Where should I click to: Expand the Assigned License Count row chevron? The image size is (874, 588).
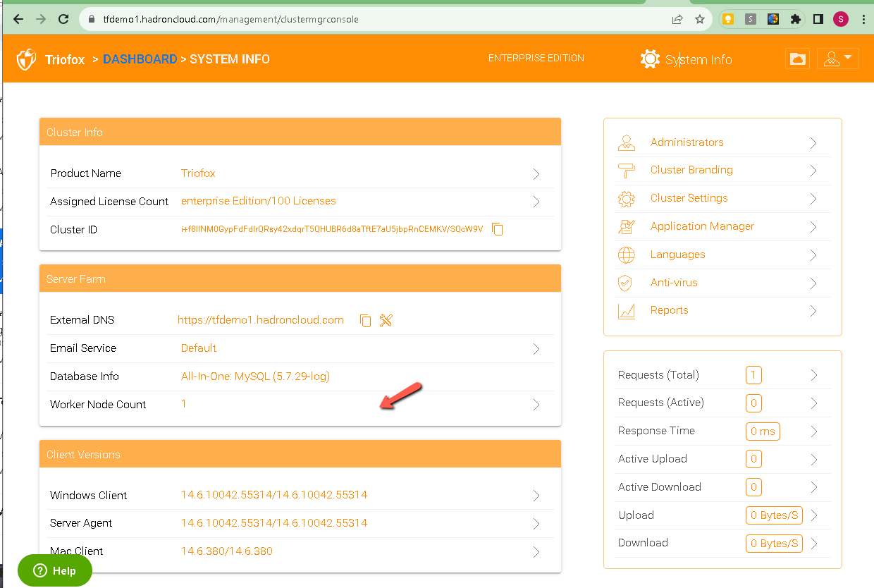(x=536, y=202)
